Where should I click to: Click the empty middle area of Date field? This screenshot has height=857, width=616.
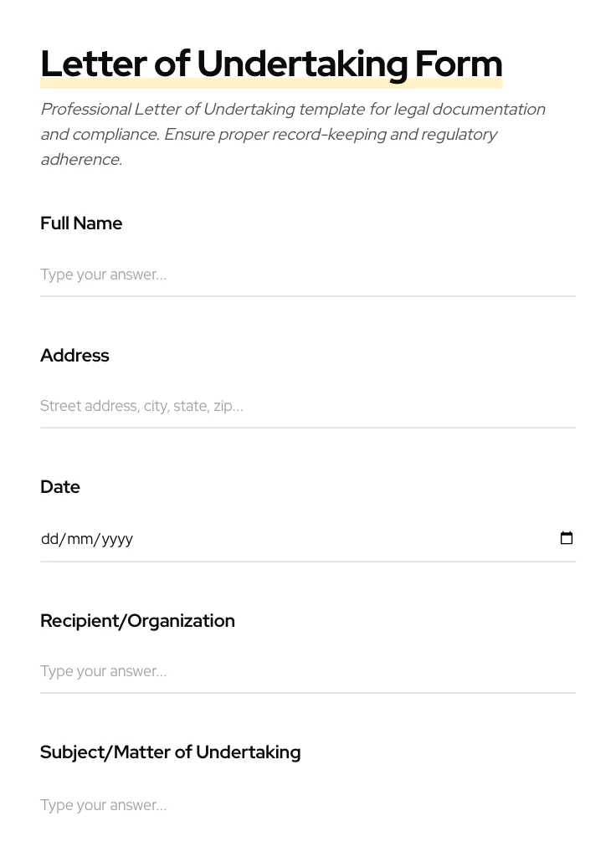click(x=335, y=539)
